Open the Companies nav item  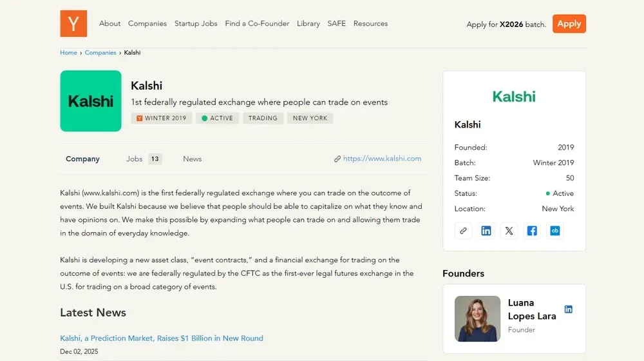[147, 23]
